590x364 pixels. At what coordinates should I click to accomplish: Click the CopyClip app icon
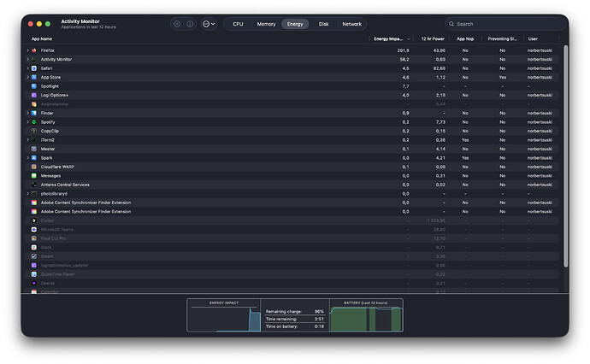pos(34,131)
